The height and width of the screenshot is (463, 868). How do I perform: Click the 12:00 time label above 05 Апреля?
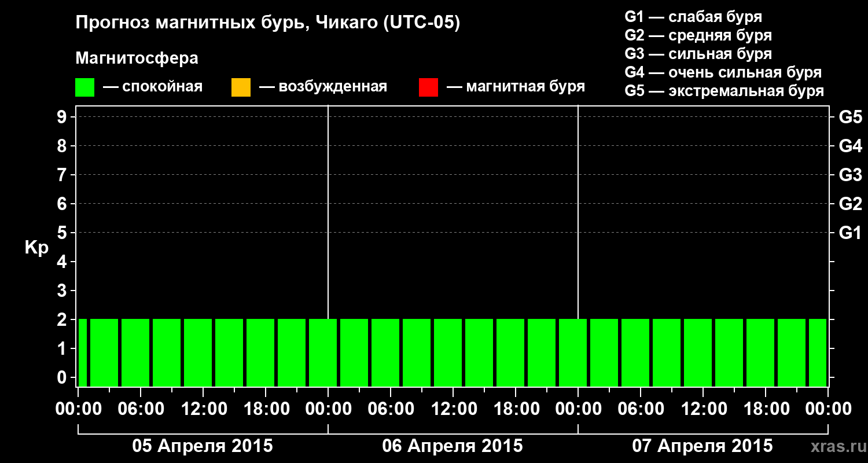click(203, 409)
